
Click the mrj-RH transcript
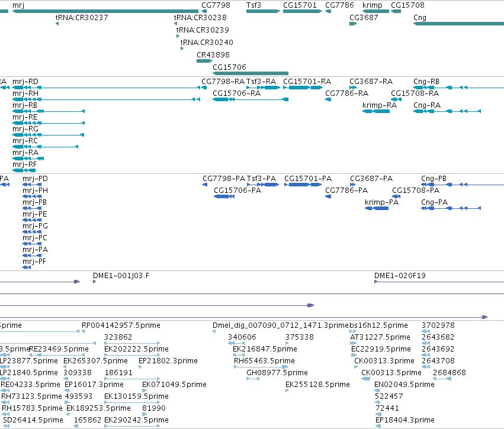click(106, 99)
